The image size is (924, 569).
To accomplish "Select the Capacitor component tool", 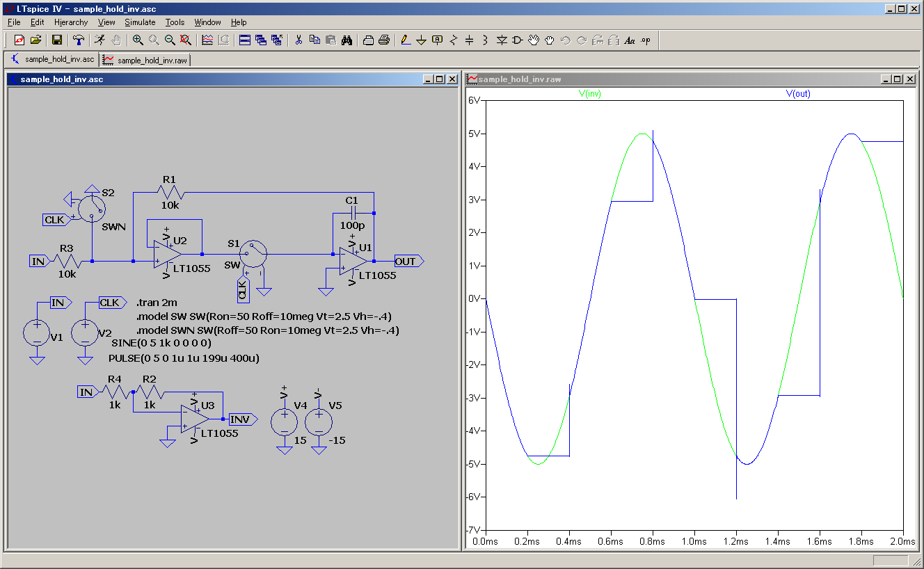I will click(x=469, y=40).
